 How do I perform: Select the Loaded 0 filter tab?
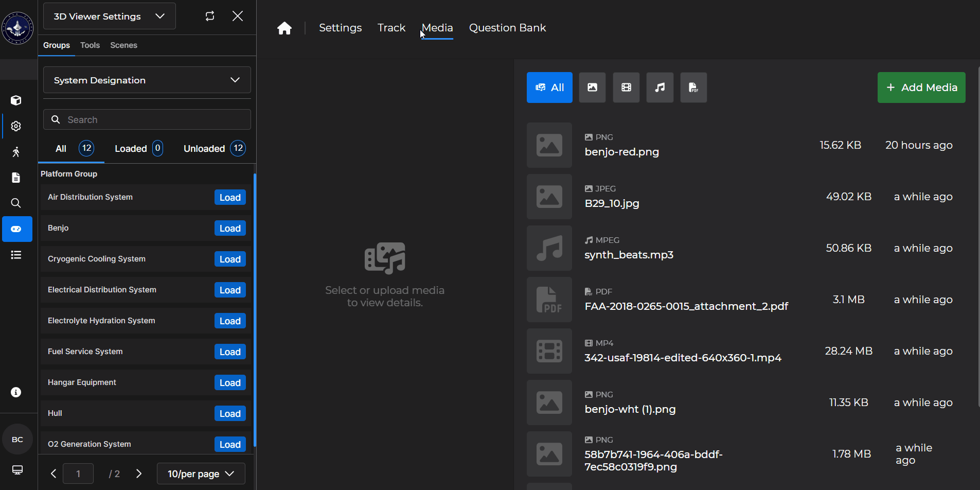(x=139, y=149)
